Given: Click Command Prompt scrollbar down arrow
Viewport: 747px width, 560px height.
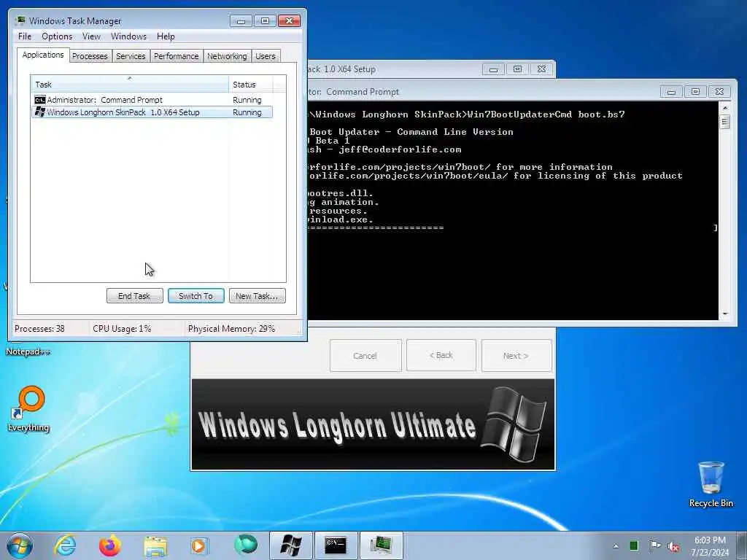Looking at the screenshot, I should (725, 314).
